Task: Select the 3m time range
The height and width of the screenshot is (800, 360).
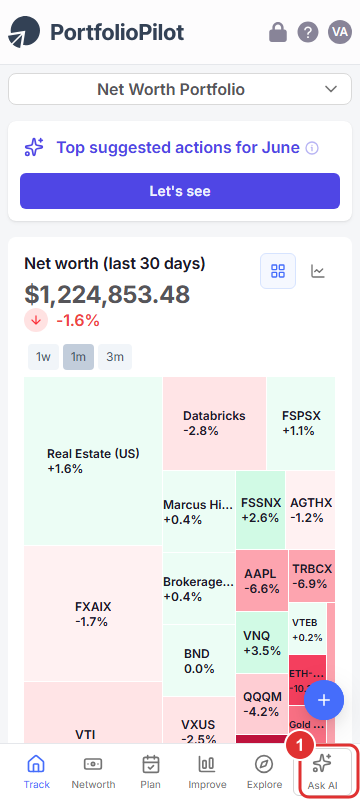Action: click(x=115, y=357)
